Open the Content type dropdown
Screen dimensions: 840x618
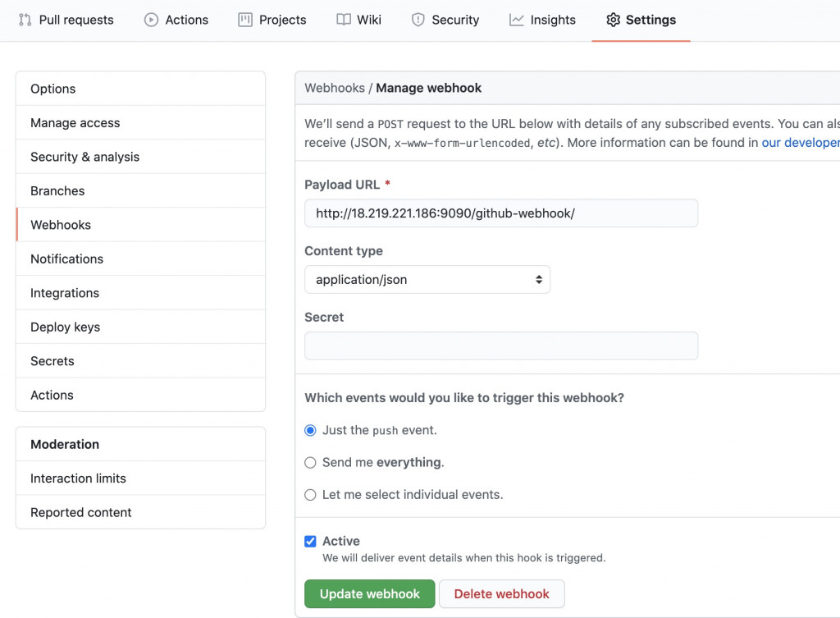[427, 280]
